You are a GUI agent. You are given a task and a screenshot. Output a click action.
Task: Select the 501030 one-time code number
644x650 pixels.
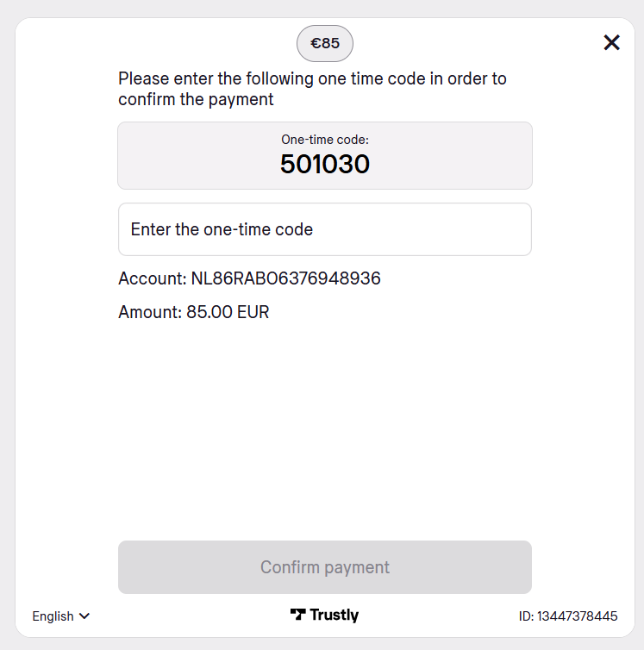pyautogui.click(x=325, y=164)
